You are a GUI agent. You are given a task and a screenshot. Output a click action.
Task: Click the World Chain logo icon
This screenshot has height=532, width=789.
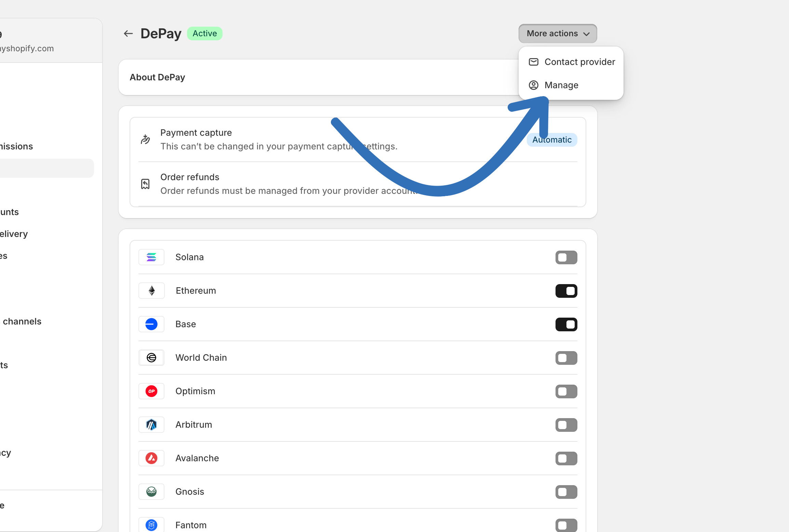point(151,358)
